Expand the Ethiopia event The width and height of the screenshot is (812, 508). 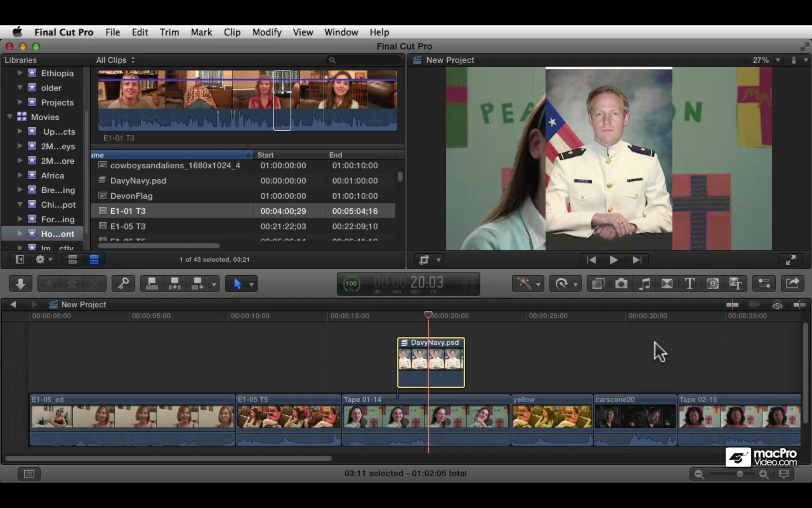tap(20, 73)
